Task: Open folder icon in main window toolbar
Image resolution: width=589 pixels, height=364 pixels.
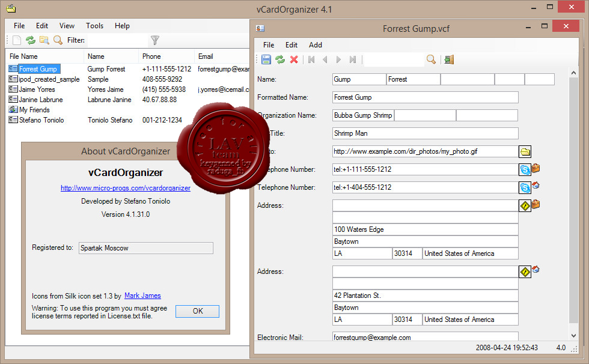Action: 44,40
